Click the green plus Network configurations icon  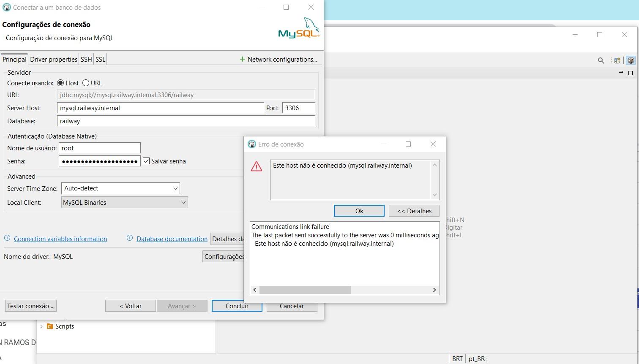point(243,59)
